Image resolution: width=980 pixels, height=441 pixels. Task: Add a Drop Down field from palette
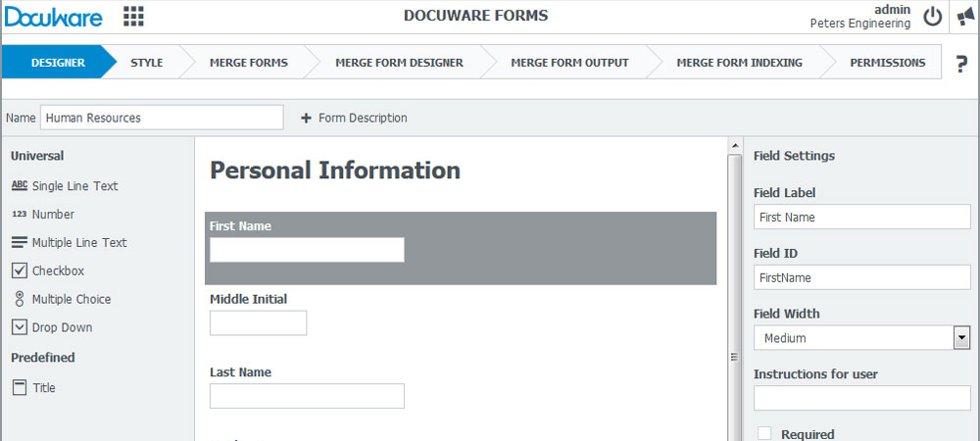52,327
